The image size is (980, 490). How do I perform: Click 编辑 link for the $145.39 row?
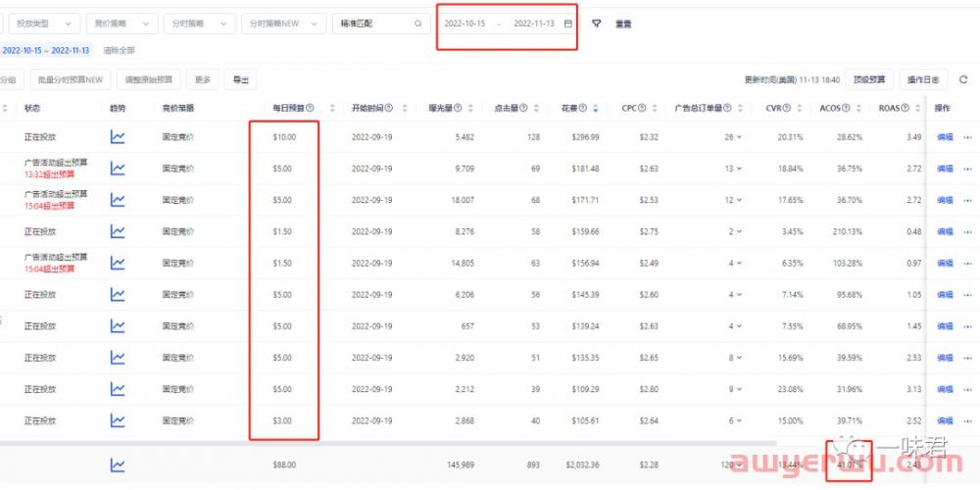tap(945, 294)
